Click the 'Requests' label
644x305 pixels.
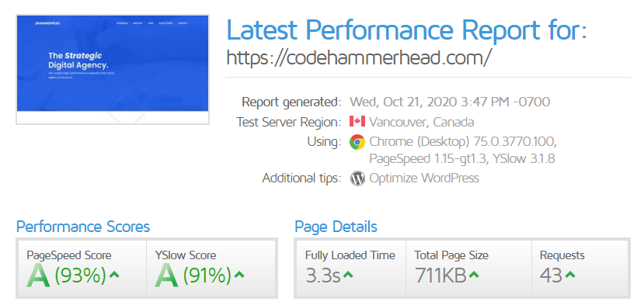pos(562,255)
